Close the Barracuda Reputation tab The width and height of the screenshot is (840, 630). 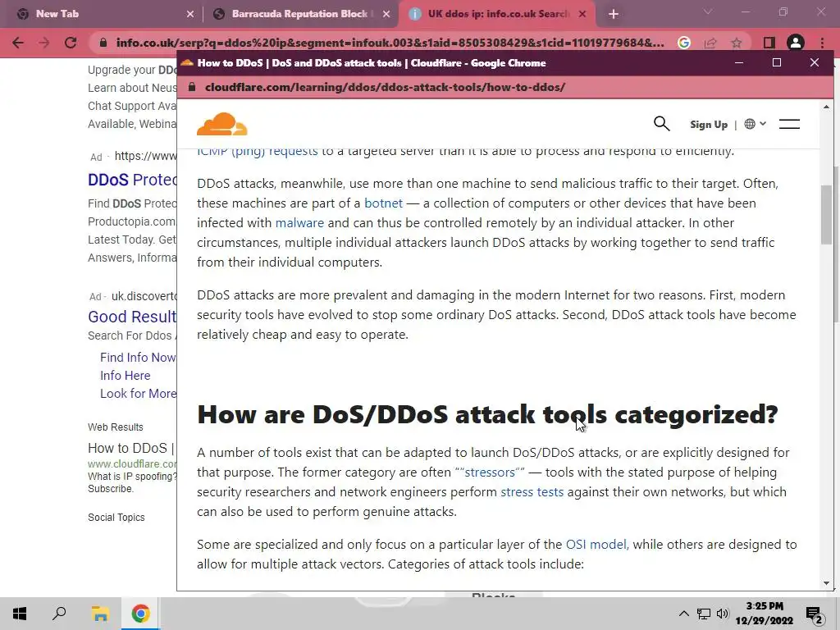(x=386, y=15)
